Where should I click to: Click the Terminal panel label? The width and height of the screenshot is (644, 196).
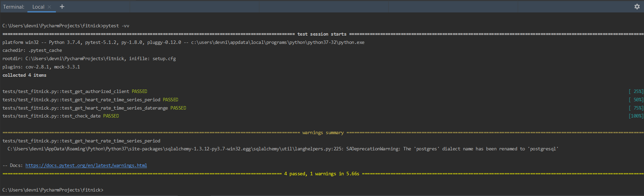pyautogui.click(x=14, y=7)
